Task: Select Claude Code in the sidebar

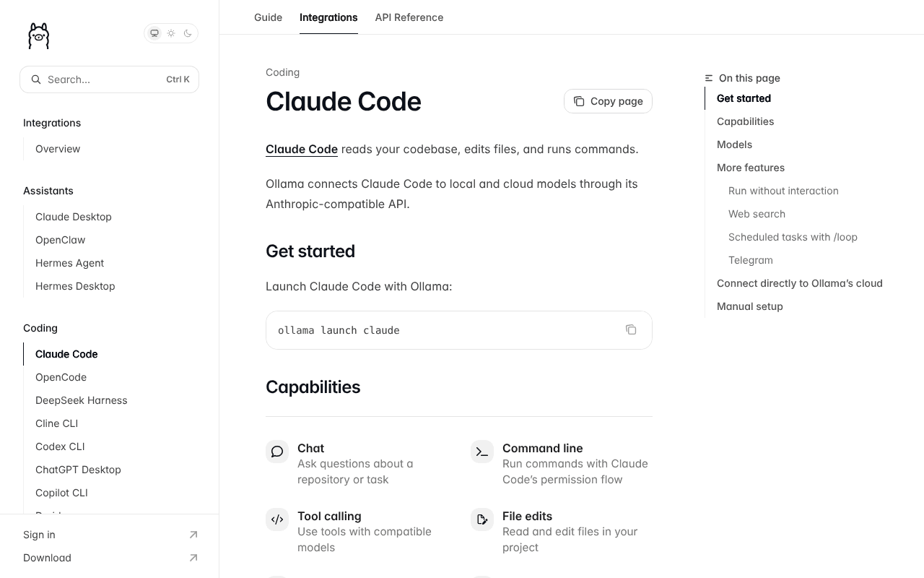Action: 66,354
